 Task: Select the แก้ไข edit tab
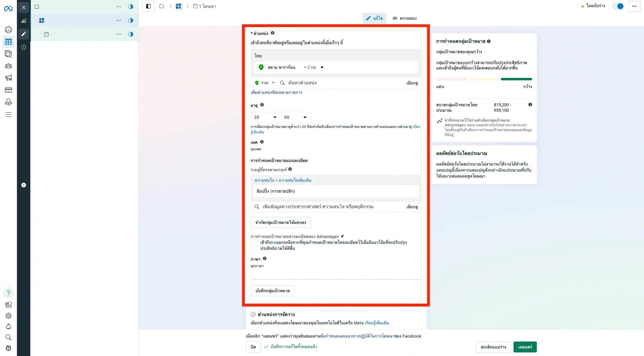374,18
